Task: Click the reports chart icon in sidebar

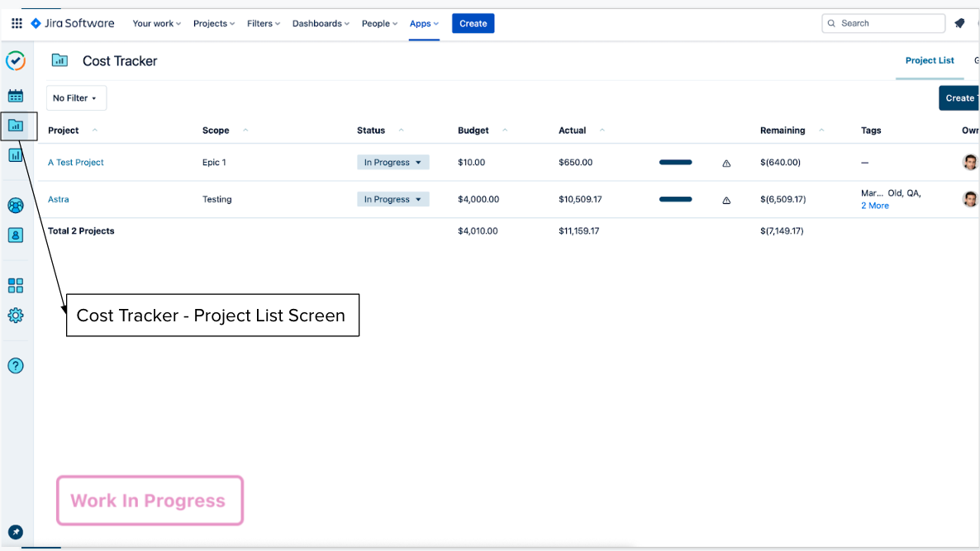Action: 16,154
